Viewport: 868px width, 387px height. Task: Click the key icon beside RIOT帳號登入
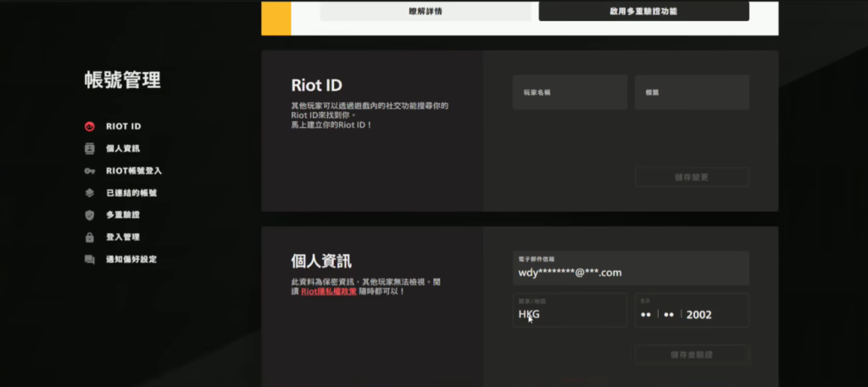[x=90, y=171]
